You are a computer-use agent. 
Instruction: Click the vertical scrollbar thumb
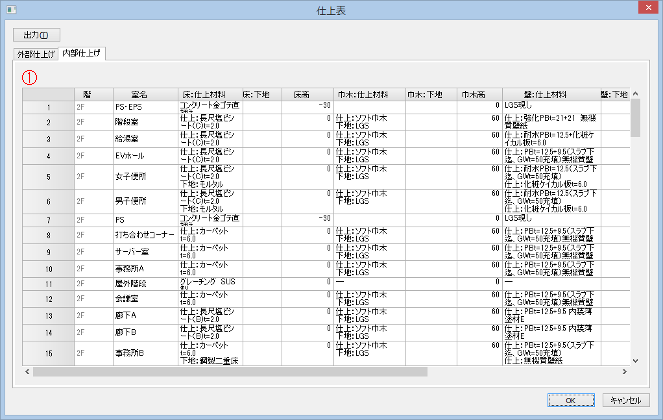pyautogui.click(x=635, y=117)
